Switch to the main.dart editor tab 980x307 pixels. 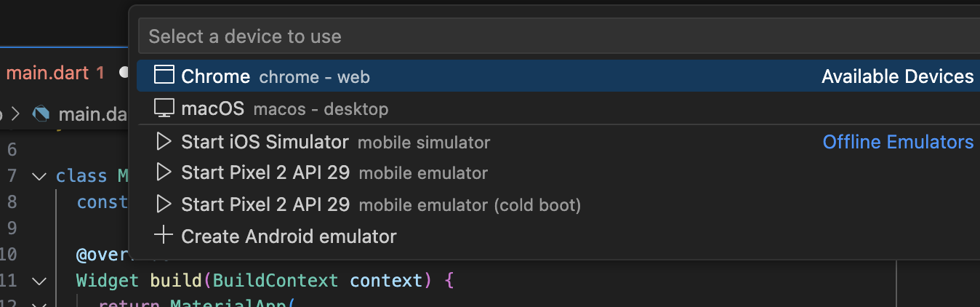pyautogui.click(x=55, y=73)
